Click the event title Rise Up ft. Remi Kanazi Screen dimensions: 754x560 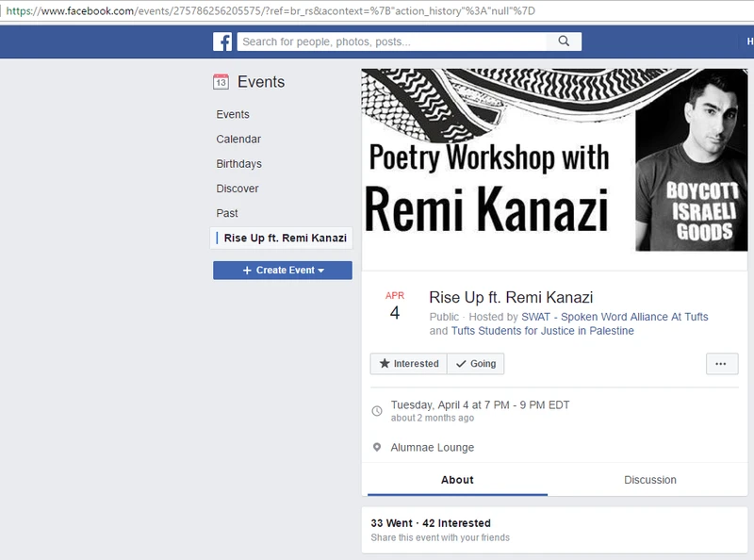point(511,297)
